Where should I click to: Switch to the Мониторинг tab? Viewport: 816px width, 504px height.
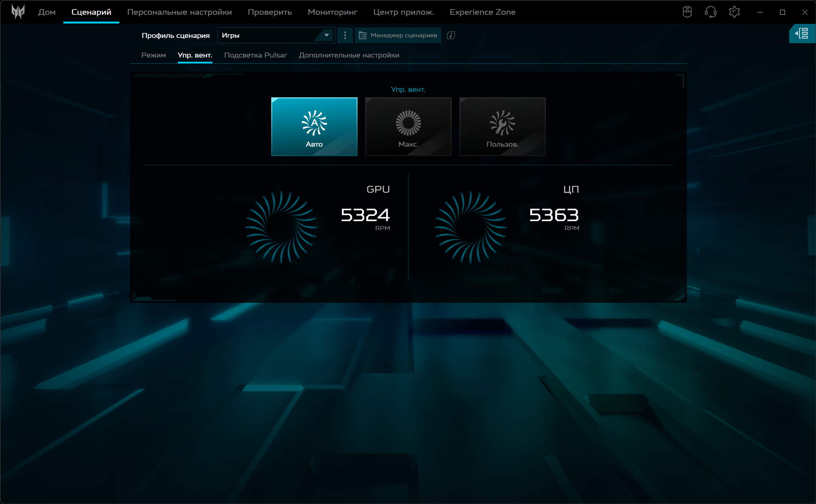[332, 12]
